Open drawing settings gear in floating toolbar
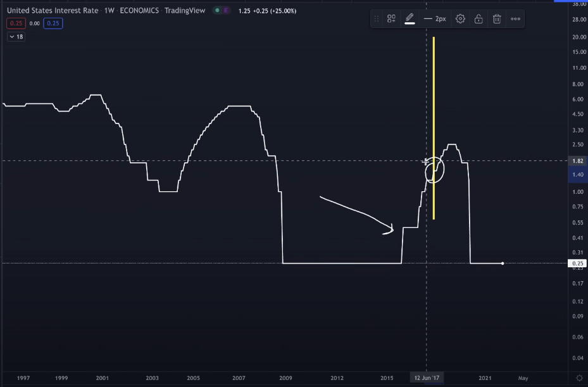 460,19
